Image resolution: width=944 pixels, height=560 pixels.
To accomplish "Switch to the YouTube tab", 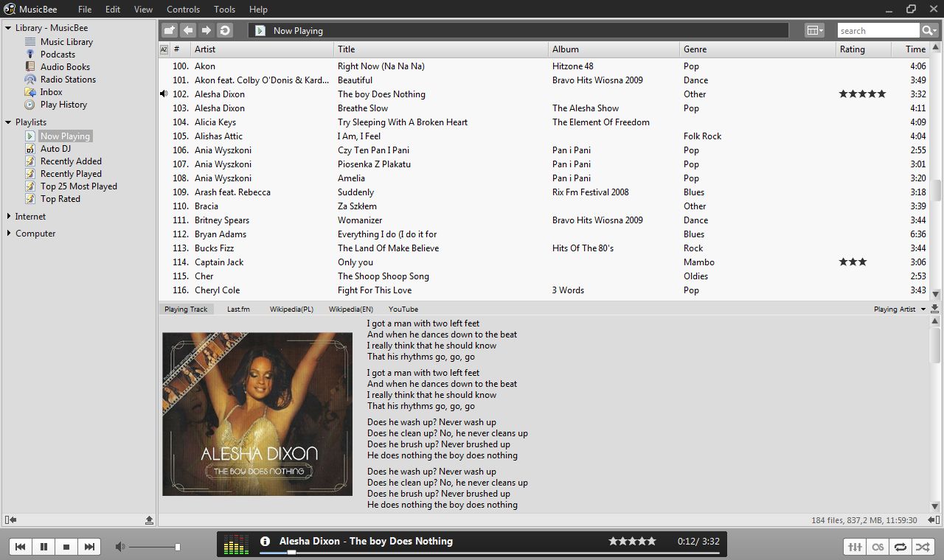I will (403, 309).
